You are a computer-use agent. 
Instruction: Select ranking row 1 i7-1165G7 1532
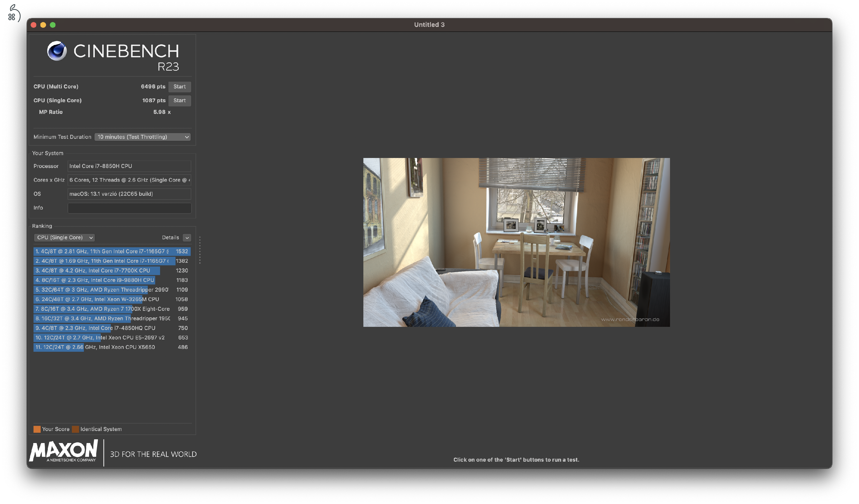click(112, 252)
